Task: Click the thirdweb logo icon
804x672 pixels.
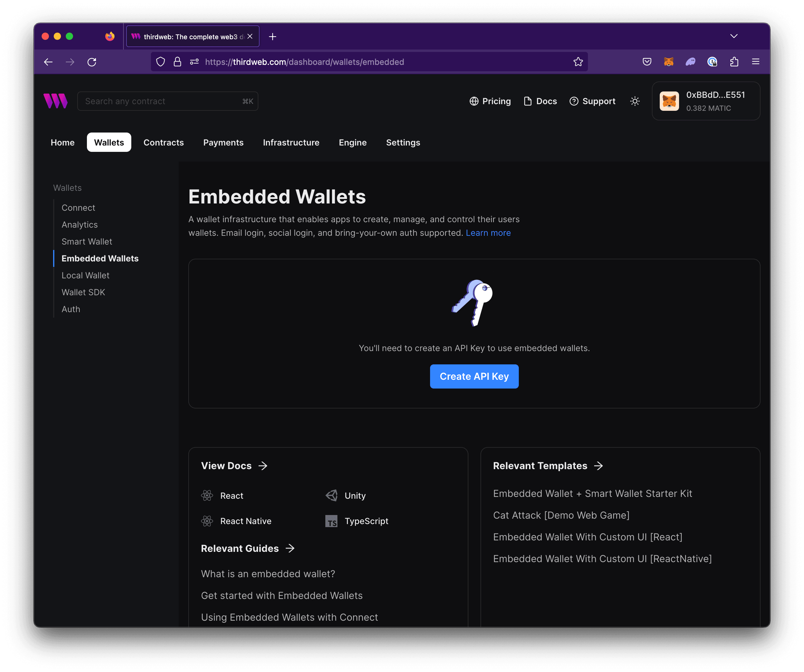Action: pyautogui.click(x=56, y=101)
